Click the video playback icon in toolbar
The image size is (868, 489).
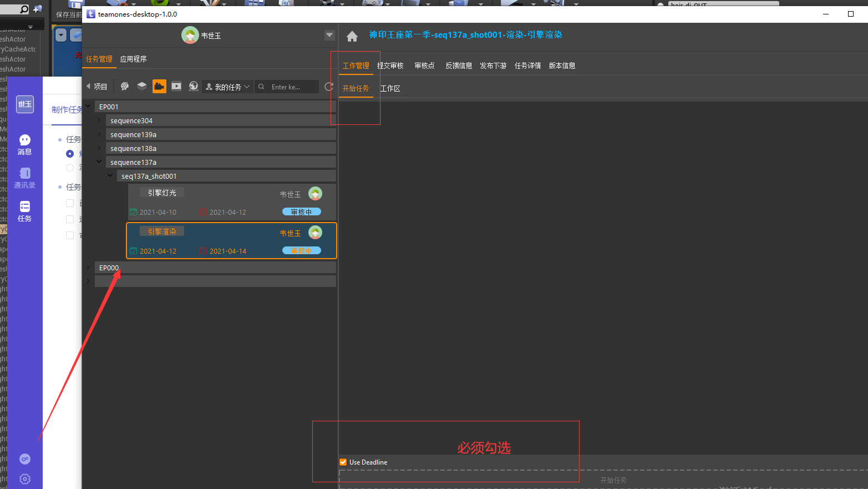(x=176, y=86)
